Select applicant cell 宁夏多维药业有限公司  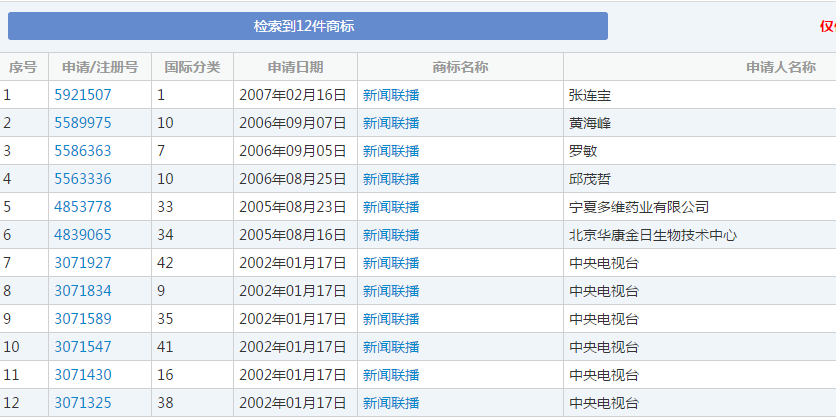pyautogui.click(x=639, y=207)
